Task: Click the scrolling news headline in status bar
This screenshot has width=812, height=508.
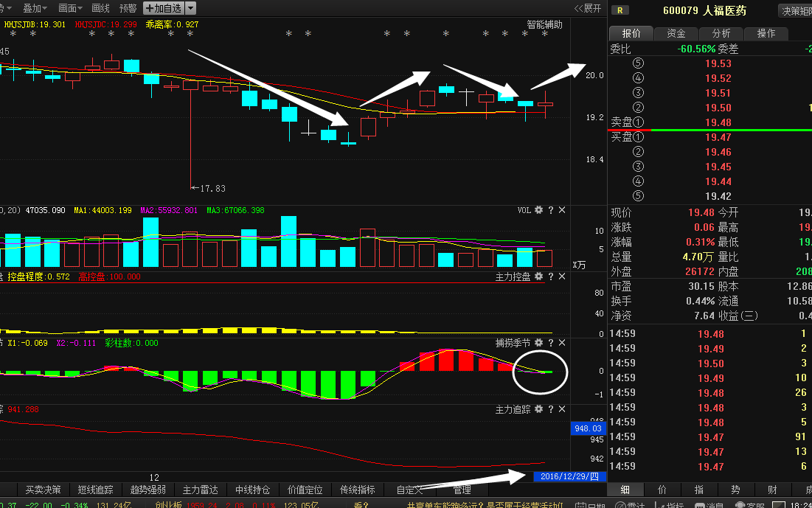Action: click(x=485, y=505)
